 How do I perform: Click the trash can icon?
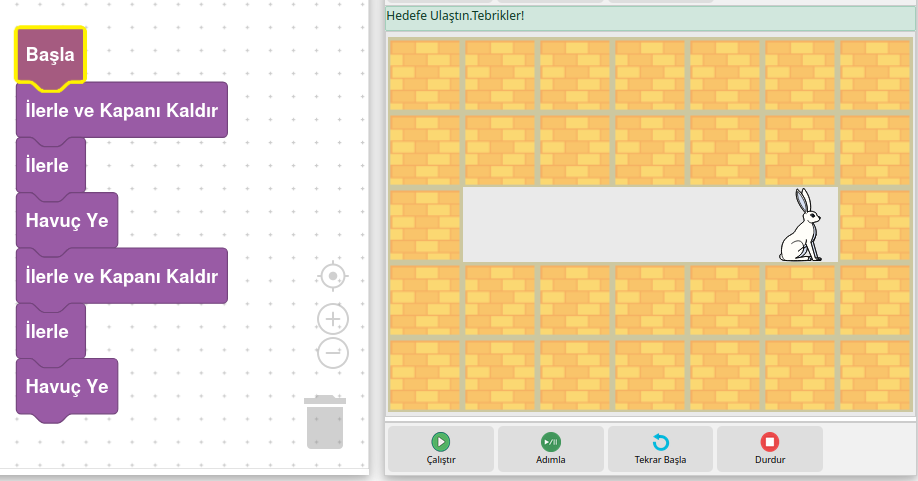click(324, 422)
